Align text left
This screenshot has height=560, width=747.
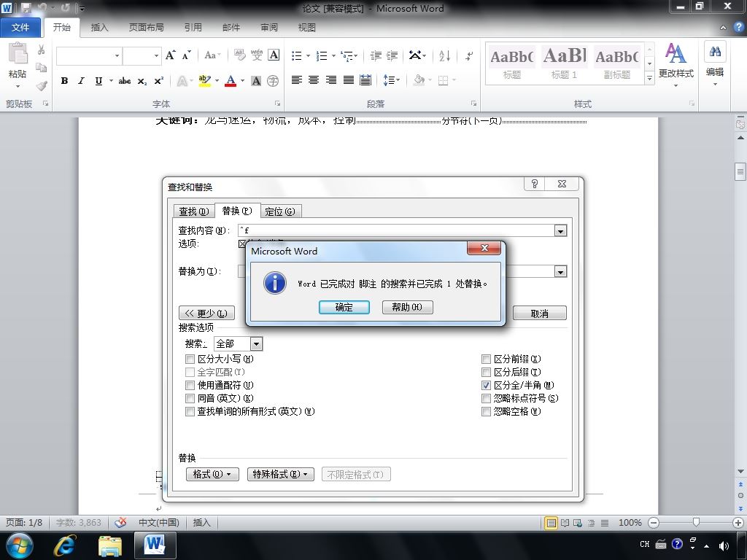(297, 80)
